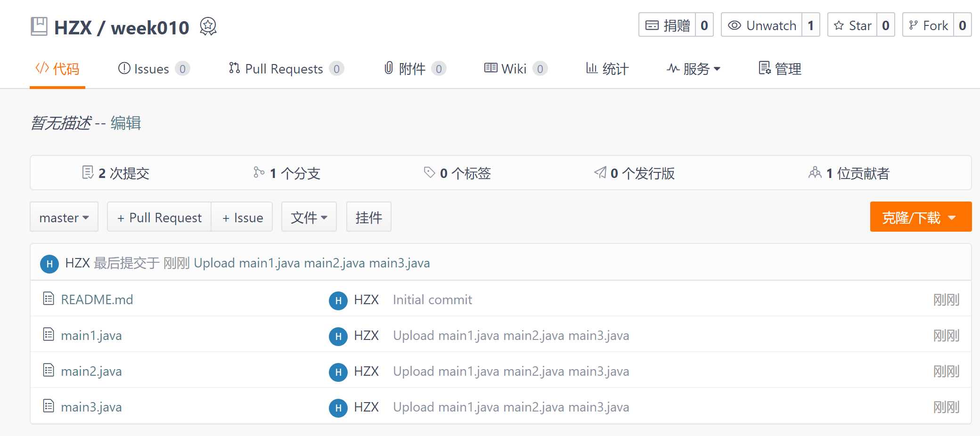Star the repository
Screen dimensions: 980x436
(x=852, y=25)
